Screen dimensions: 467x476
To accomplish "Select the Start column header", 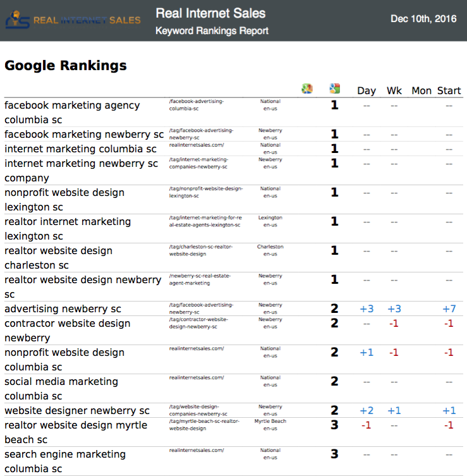I will [x=449, y=90].
